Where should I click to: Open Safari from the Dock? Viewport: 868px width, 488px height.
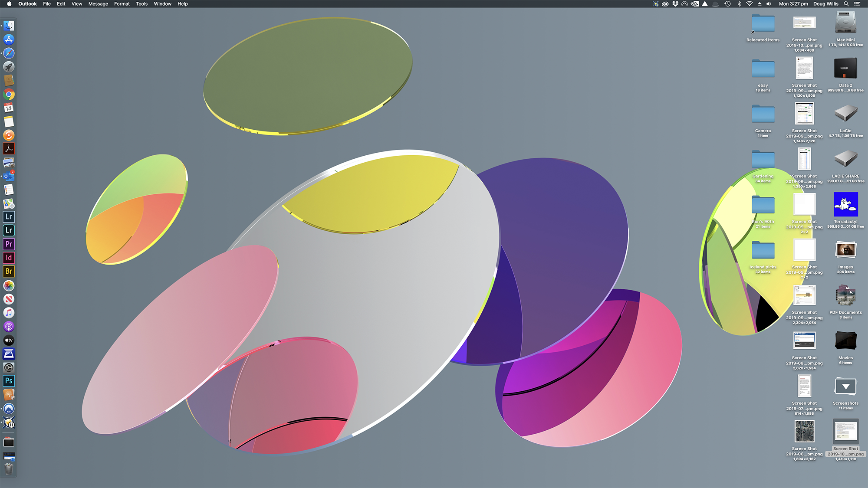[9, 53]
